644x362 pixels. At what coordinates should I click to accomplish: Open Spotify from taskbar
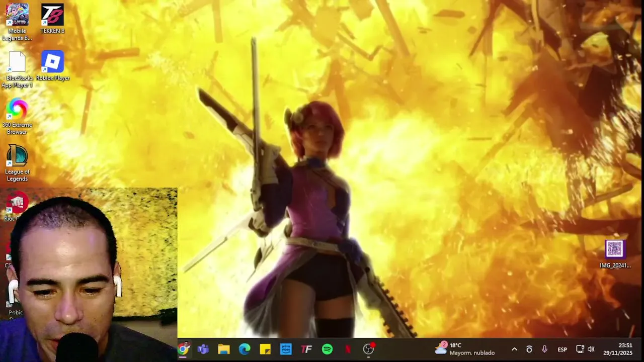327,349
